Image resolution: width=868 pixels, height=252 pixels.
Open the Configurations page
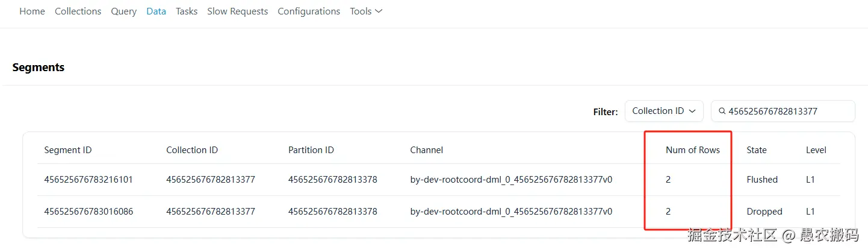pyautogui.click(x=309, y=11)
